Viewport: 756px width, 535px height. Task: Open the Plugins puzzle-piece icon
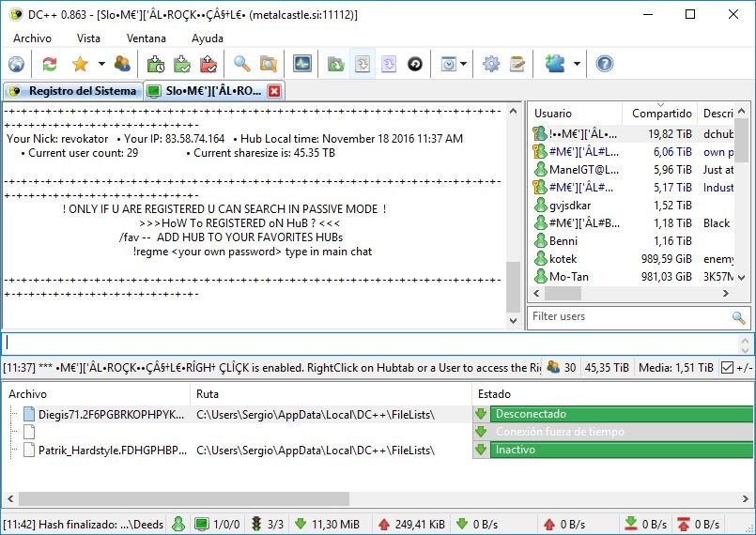554,64
